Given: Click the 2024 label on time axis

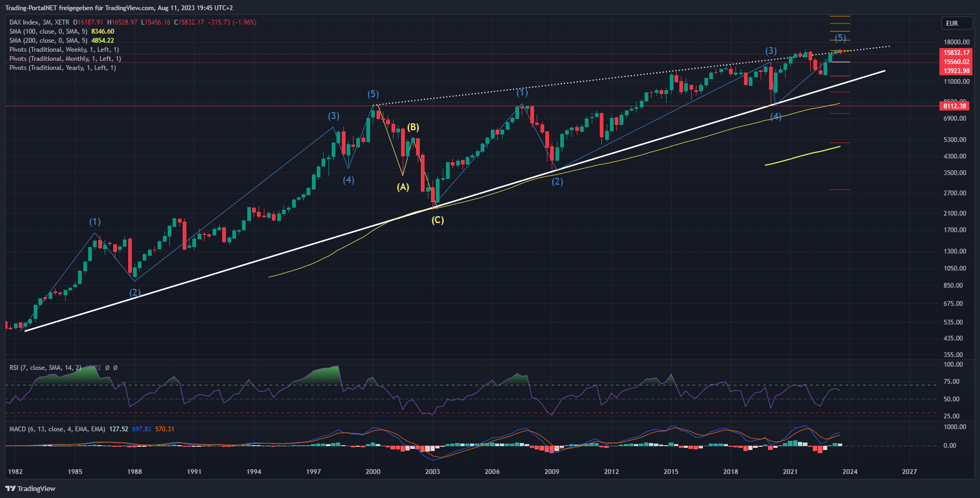Looking at the screenshot, I should click(850, 471).
